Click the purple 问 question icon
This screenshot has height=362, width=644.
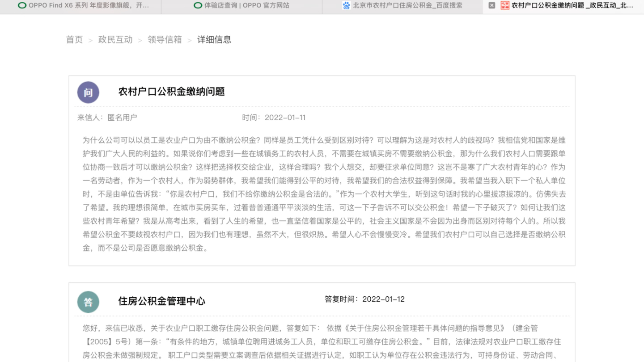click(x=88, y=92)
